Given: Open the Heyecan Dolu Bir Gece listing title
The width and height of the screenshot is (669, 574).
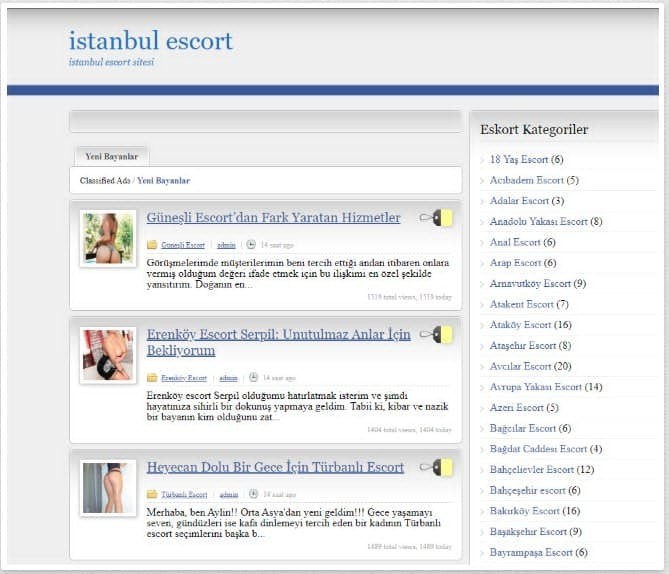Looking at the screenshot, I should pyautogui.click(x=275, y=467).
